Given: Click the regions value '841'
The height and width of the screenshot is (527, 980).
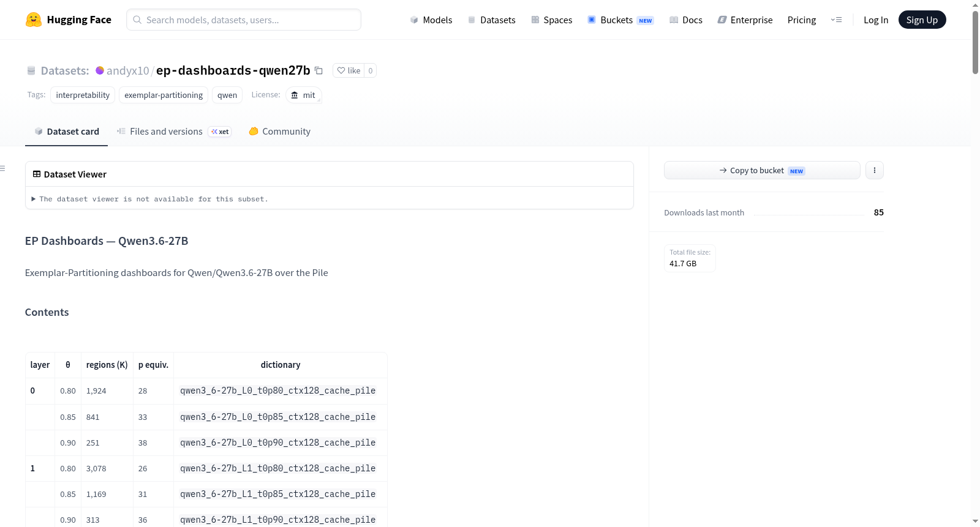Looking at the screenshot, I should (93, 417).
